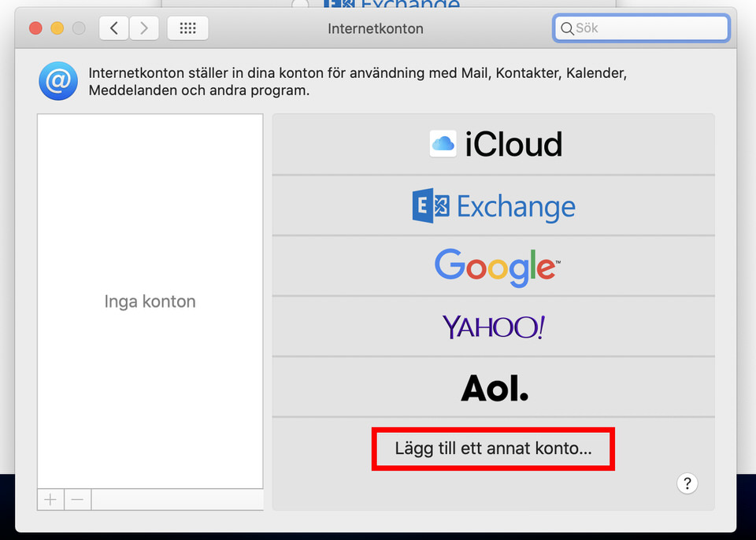Viewport: 756px width, 540px height.
Task: Go back with the left chevron button
Action: point(113,28)
